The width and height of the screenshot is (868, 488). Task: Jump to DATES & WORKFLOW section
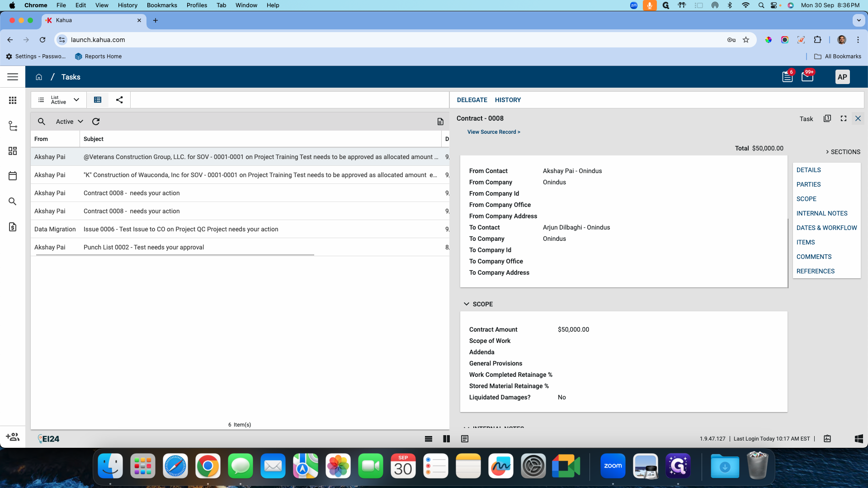(x=826, y=228)
